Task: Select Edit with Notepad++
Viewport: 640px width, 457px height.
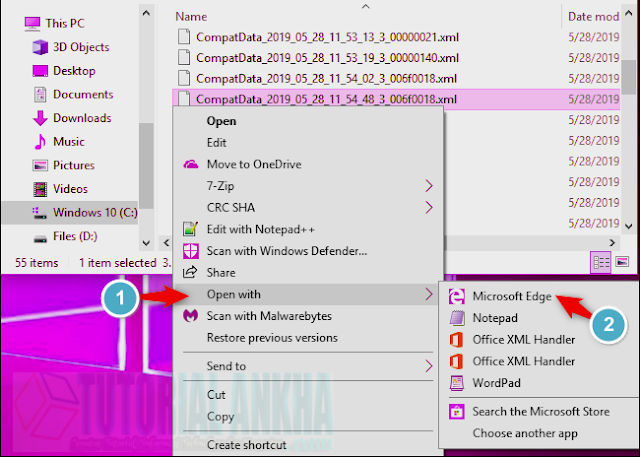Action: tap(260, 229)
